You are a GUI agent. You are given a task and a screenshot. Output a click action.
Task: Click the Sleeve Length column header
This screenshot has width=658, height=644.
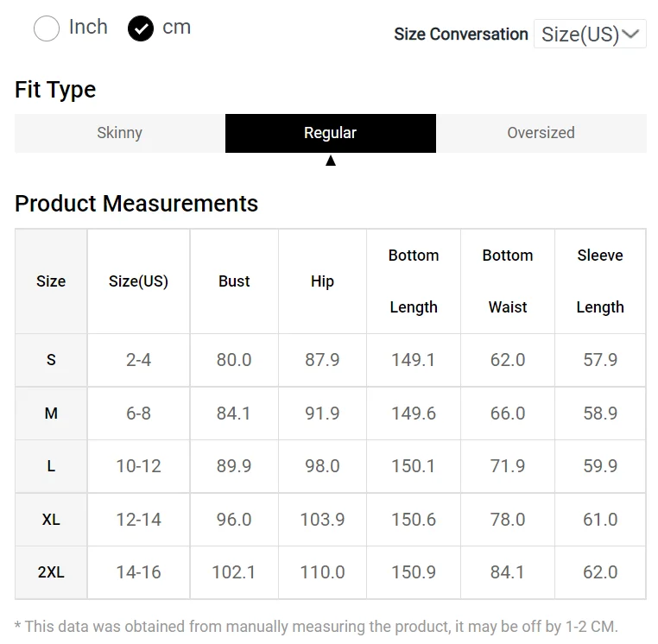pos(600,281)
